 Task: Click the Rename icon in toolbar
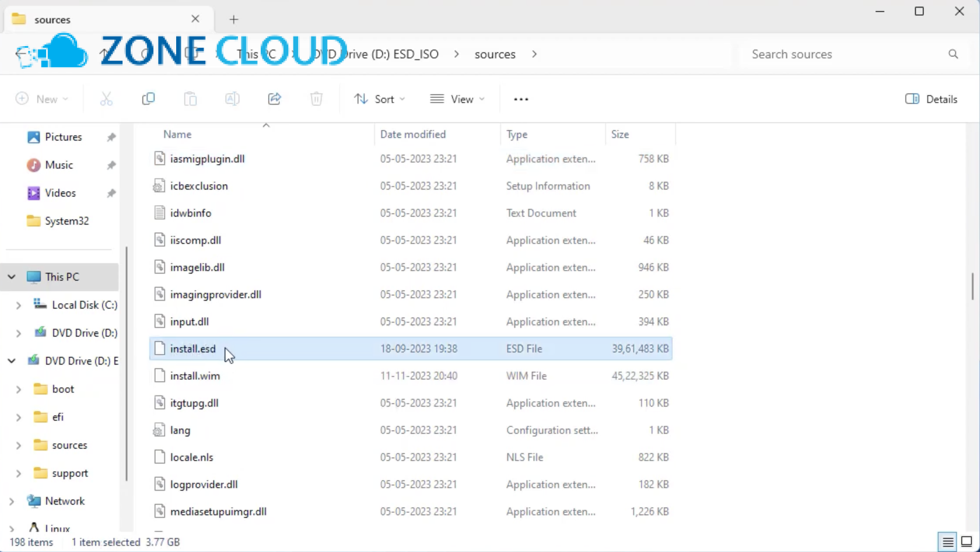click(232, 99)
